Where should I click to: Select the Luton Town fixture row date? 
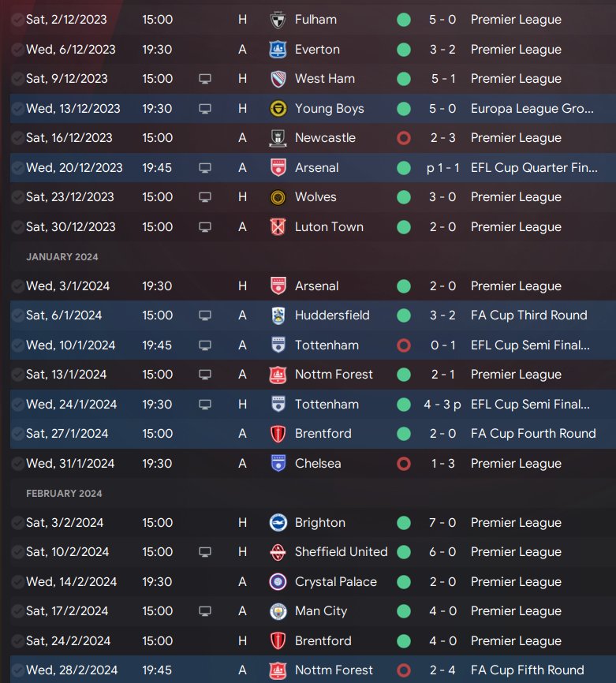[69, 227]
